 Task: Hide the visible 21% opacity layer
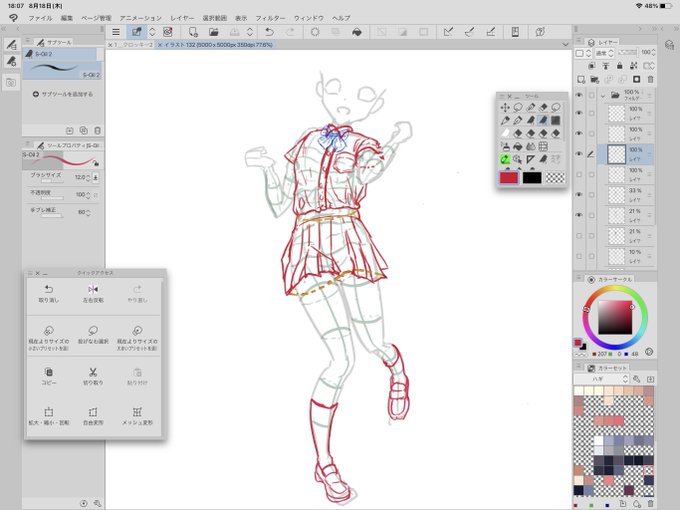click(x=579, y=215)
